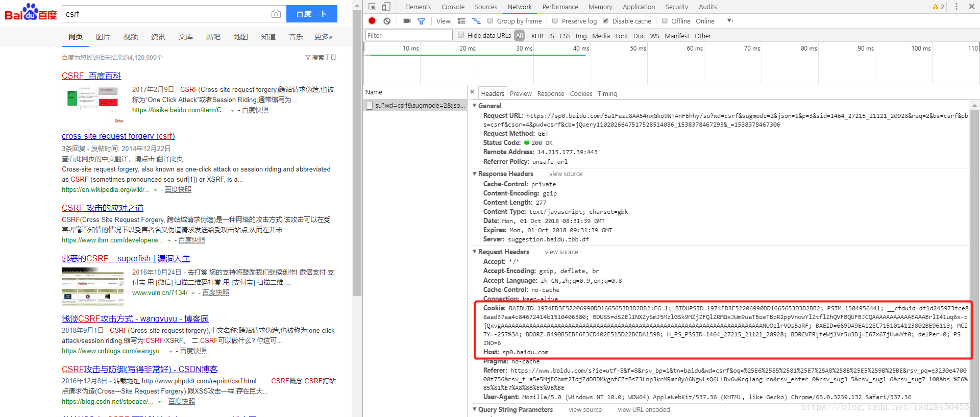Clear the network log
980x417 pixels.
pos(387,21)
